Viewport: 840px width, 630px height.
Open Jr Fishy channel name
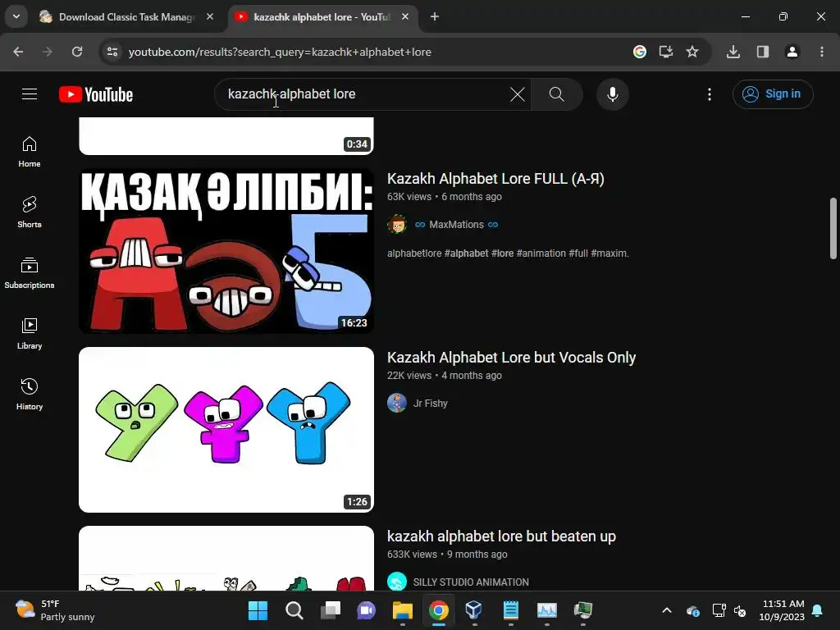(x=430, y=404)
